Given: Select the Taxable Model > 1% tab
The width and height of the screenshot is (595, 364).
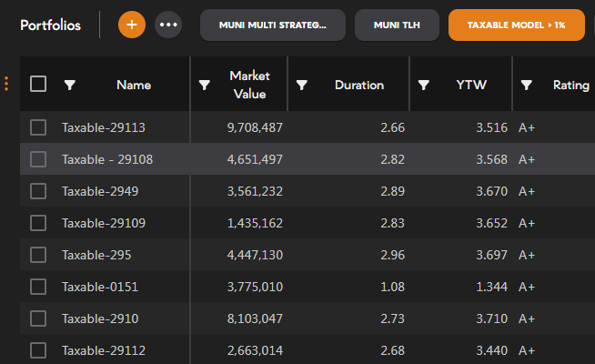Looking at the screenshot, I should click(516, 25).
